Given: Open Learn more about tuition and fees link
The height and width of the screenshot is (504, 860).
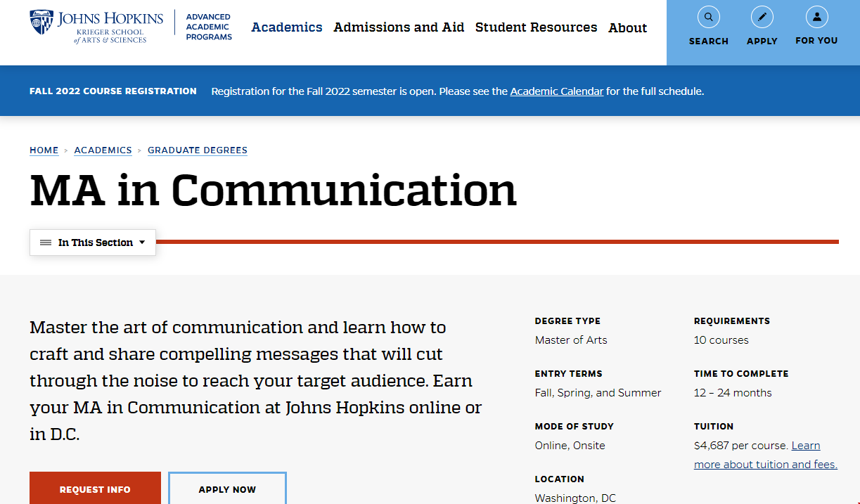Looking at the screenshot, I should (x=766, y=455).
